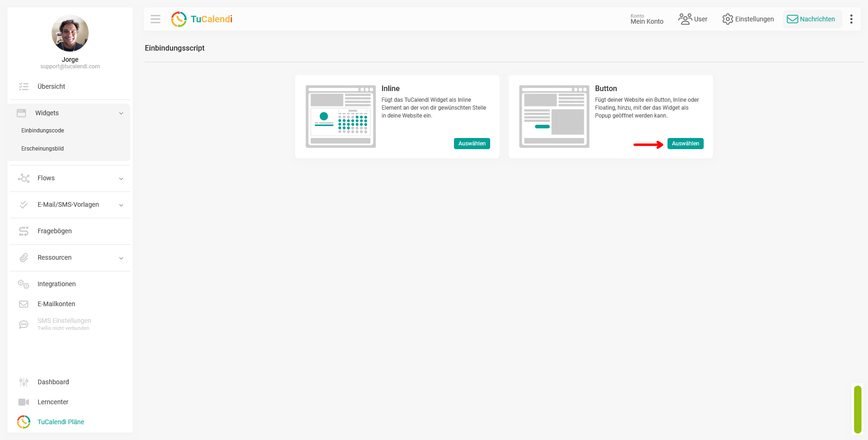
Task: Click the TuCalendi clock logo in header
Action: 179,19
